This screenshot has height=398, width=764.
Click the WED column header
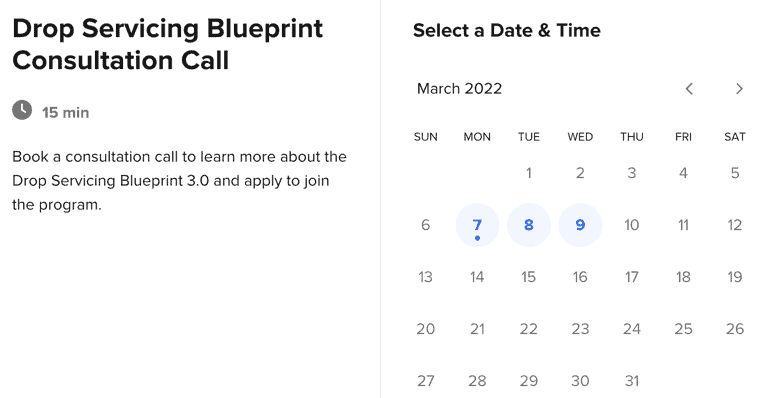point(580,137)
